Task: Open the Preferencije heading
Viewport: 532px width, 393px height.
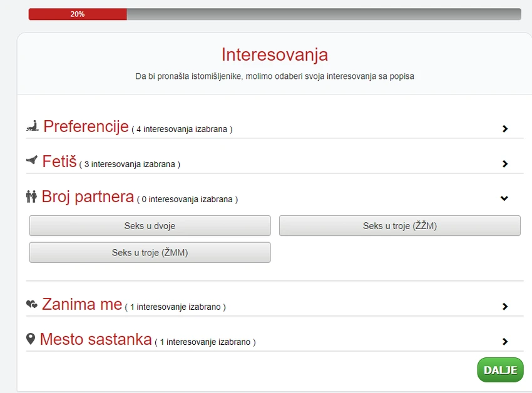Action: [86, 126]
